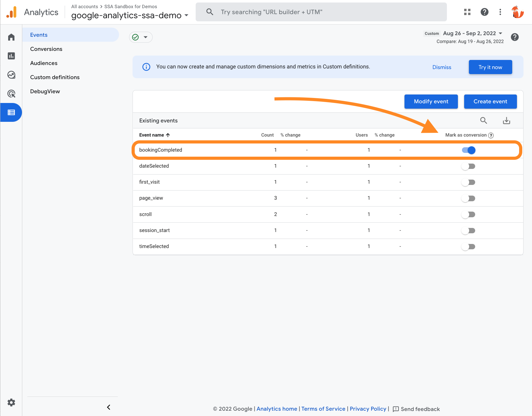The height and width of the screenshot is (416, 532).
Task: Open the Admin settings gear
Action: (x=11, y=402)
